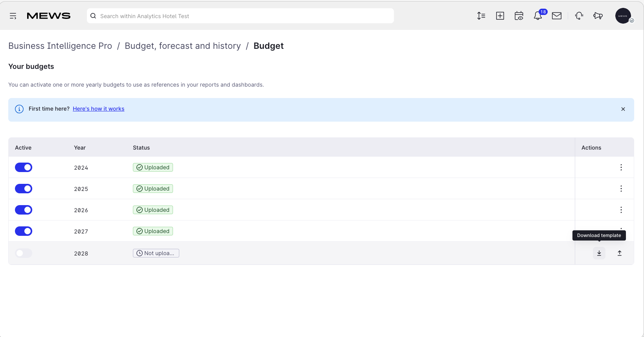Go to Budget, forecast and history breadcrumb

click(x=183, y=46)
